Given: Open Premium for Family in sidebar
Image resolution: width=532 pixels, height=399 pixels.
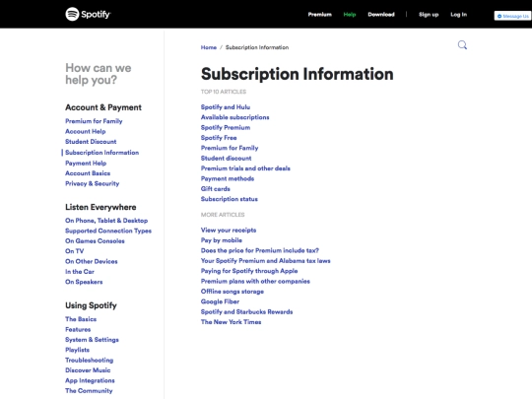Looking at the screenshot, I should [94, 121].
